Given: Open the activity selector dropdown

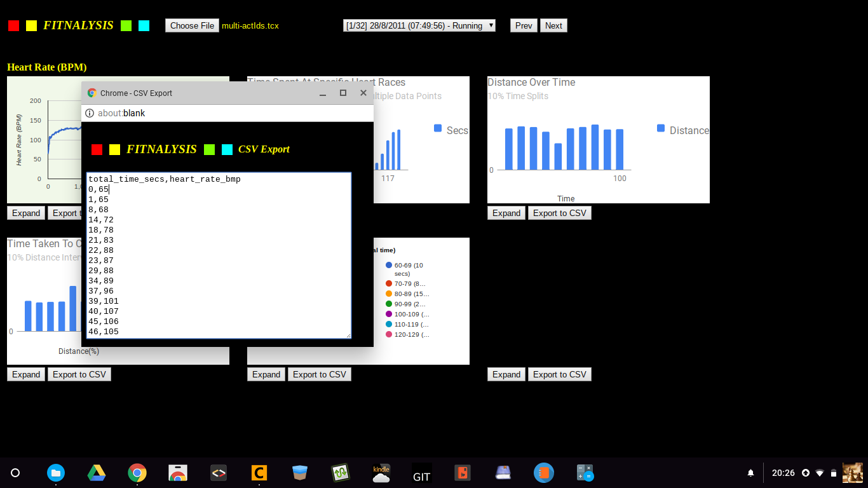Looking at the screenshot, I should pyautogui.click(x=419, y=25).
